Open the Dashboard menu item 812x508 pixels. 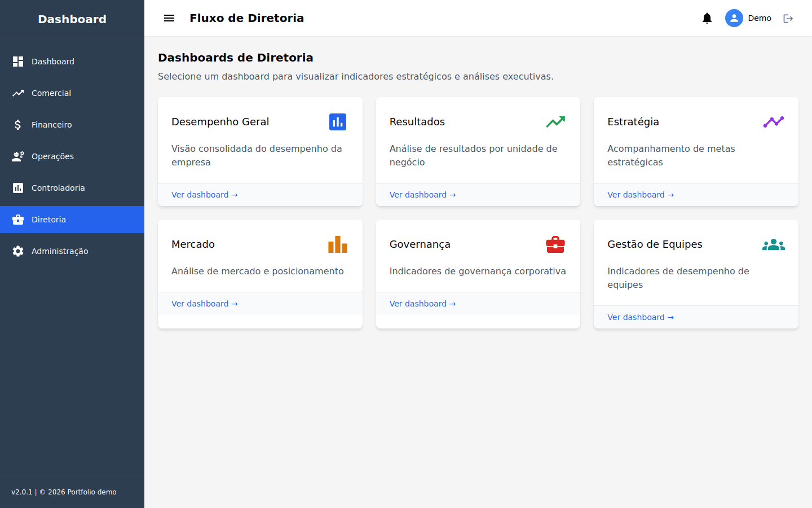click(x=72, y=62)
